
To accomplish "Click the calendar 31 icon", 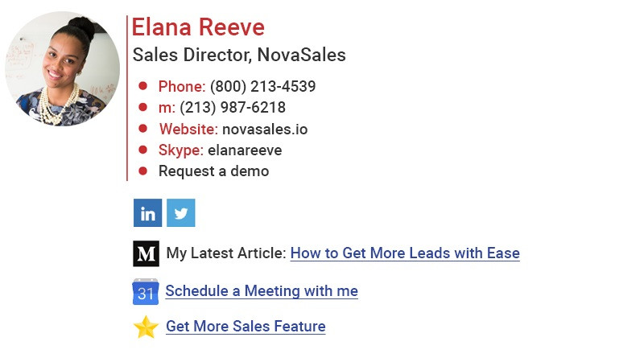I will pyautogui.click(x=146, y=291).
